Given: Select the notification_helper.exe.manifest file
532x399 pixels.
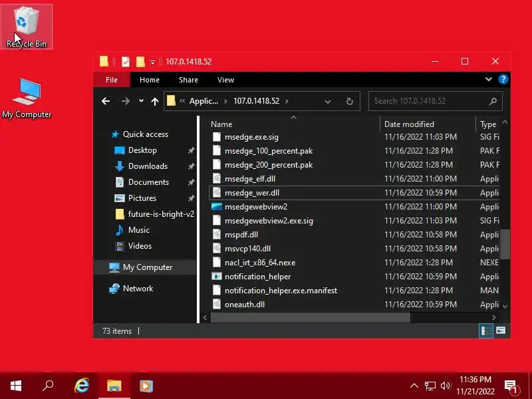Looking at the screenshot, I should 281,291.
